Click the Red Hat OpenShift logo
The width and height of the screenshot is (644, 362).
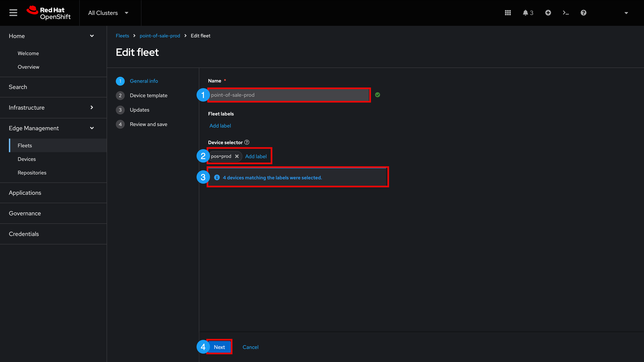click(x=49, y=13)
